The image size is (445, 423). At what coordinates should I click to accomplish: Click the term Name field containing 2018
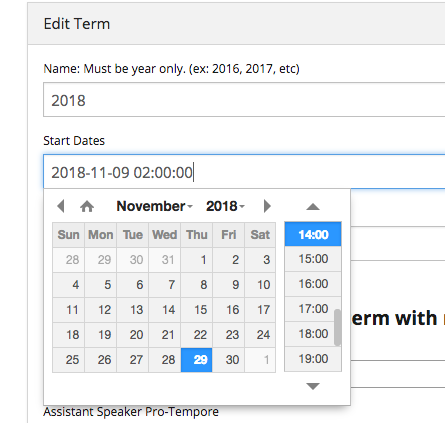coord(244,100)
